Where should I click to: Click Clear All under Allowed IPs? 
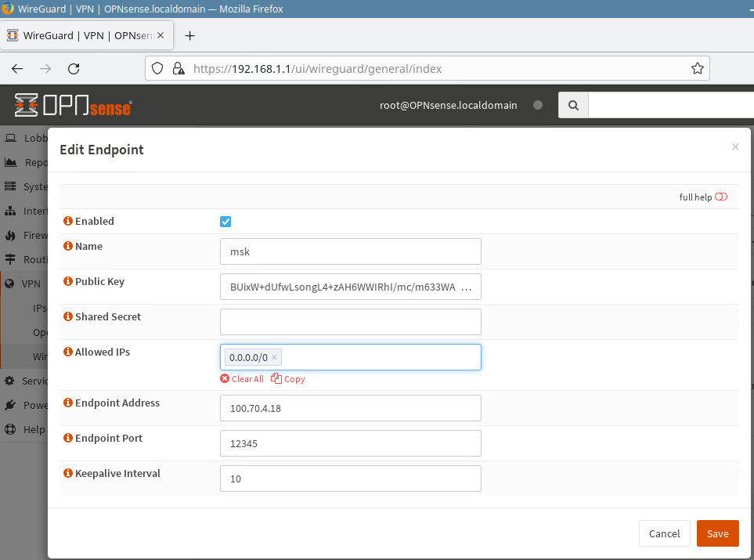(x=242, y=379)
